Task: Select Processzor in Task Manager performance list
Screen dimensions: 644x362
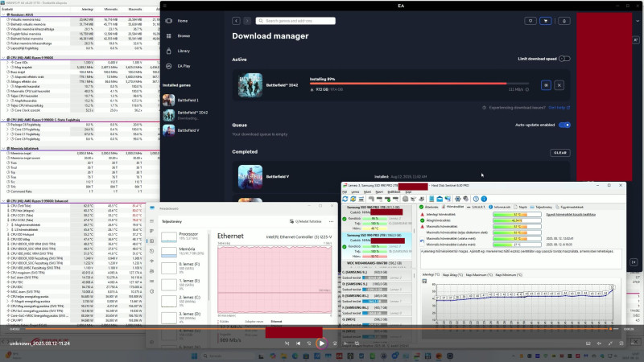Action: pos(184,236)
